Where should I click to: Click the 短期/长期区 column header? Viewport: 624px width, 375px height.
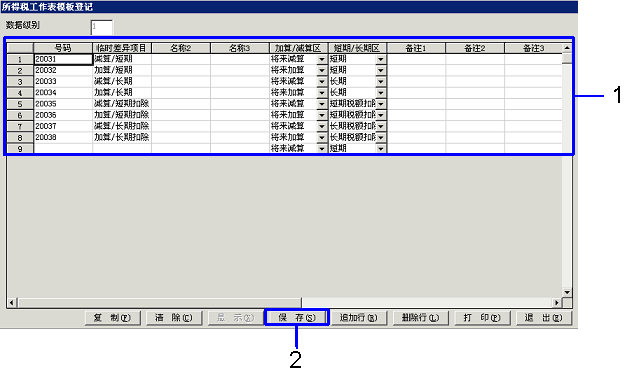(x=357, y=48)
